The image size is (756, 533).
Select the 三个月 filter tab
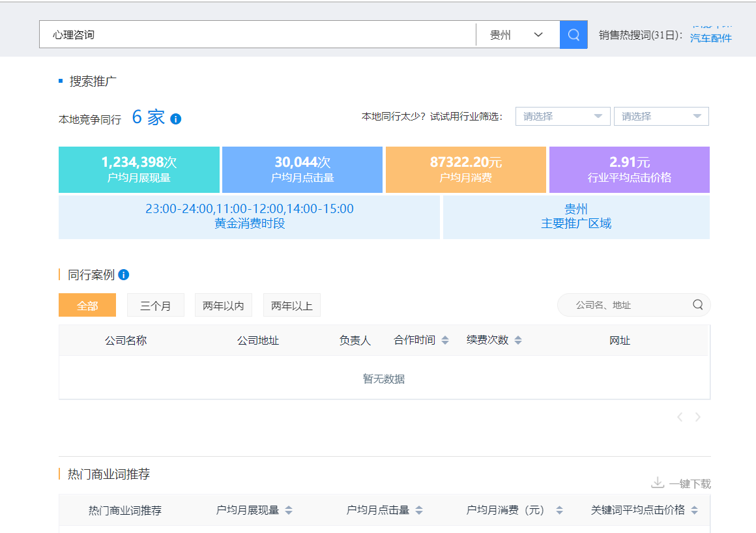coord(156,305)
